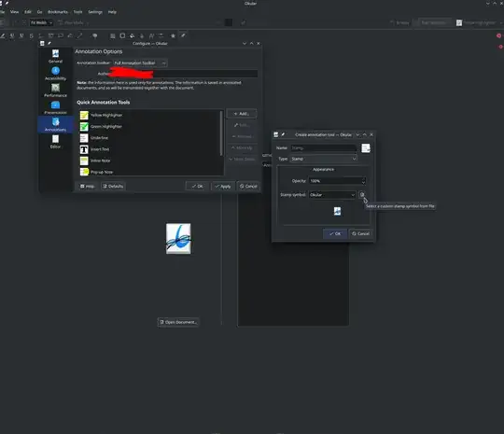This screenshot has width=504, height=434.
Task: Click the tool icon next to Name field
Action: (366, 147)
